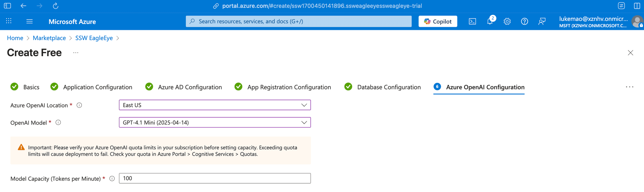Screen dimensions: 644x192
Task: Open the feedback icon in header
Action: (542, 22)
